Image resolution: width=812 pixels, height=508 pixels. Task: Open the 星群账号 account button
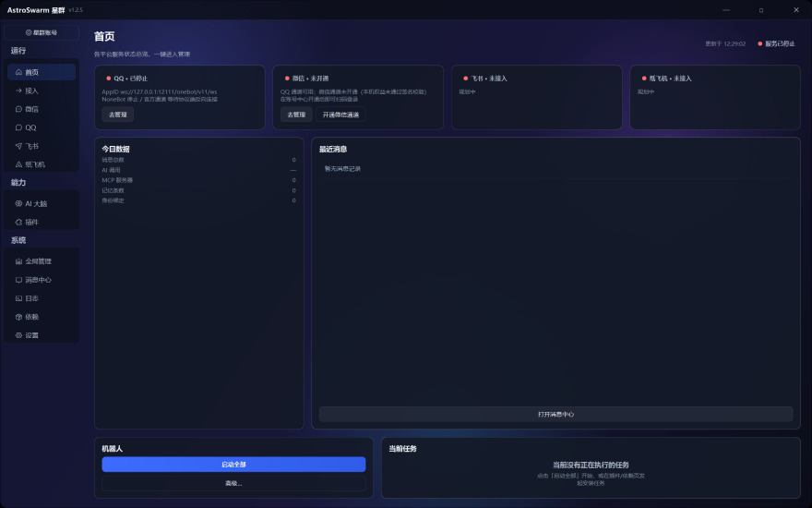pos(42,32)
